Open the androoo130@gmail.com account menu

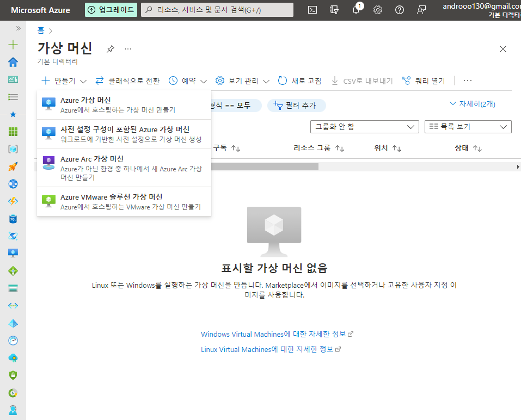point(481,10)
